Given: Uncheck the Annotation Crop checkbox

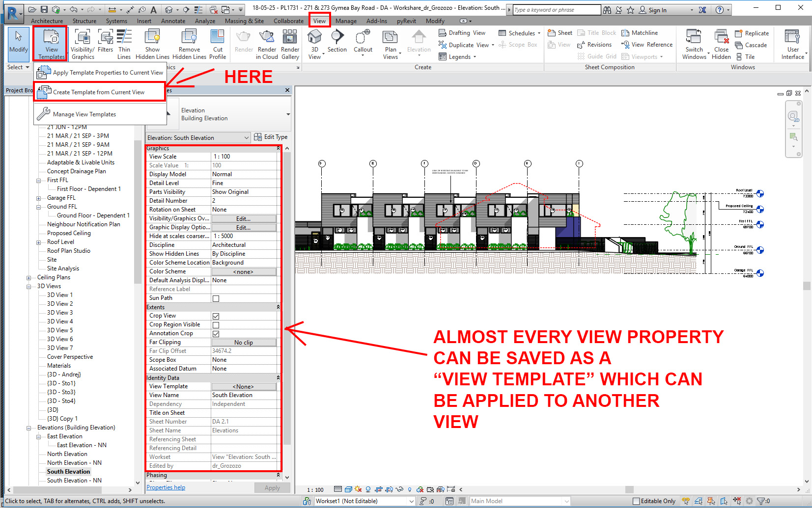Looking at the screenshot, I should tap(215, 333).
